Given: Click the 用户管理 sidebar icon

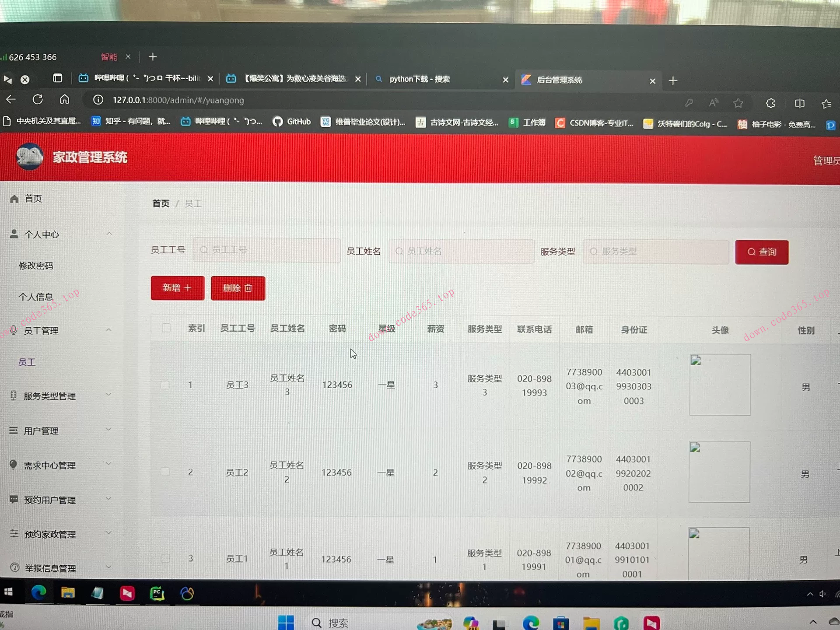Looking at the screenshot, I should point(14,430).
